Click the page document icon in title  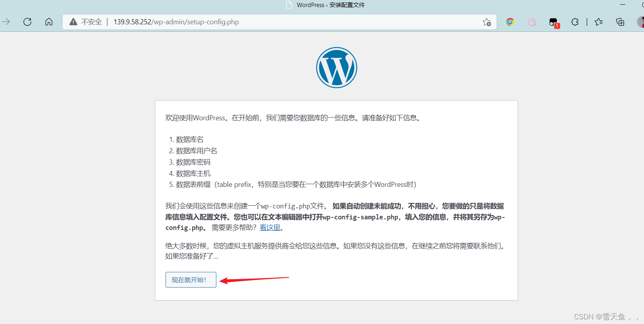click(289, 5)
